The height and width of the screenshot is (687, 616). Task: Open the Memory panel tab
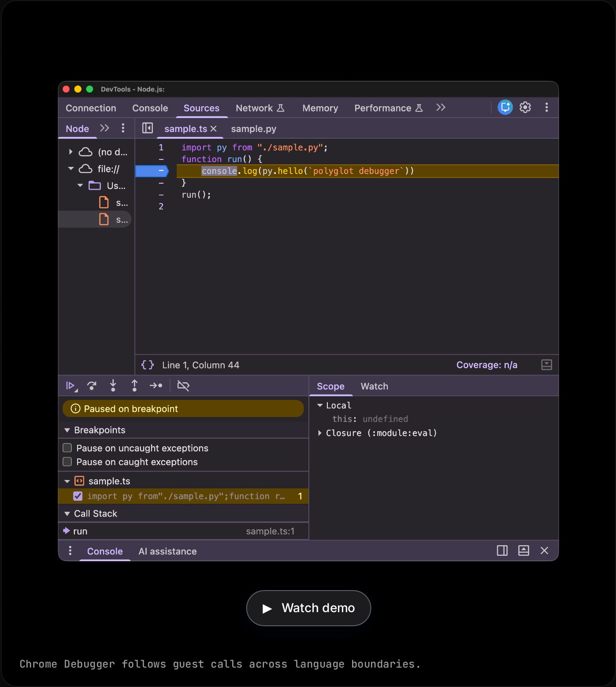coord(320,108)
